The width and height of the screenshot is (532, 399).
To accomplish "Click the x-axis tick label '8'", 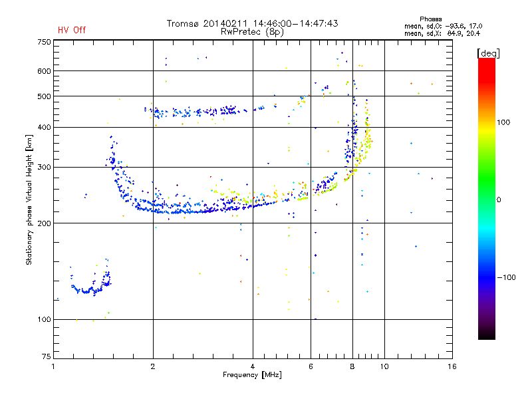I will pos(352,366).
